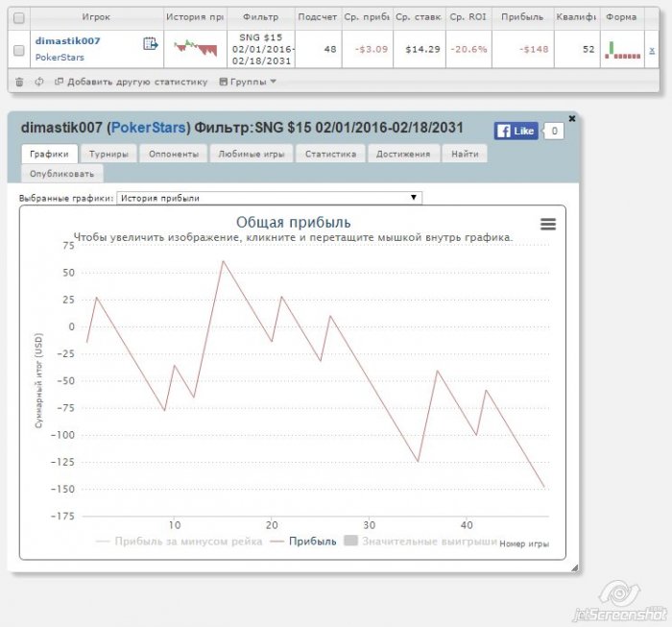Open the 'Статистика' tab
The height and width of the screenshot is (627, 672).
(330, 154)
